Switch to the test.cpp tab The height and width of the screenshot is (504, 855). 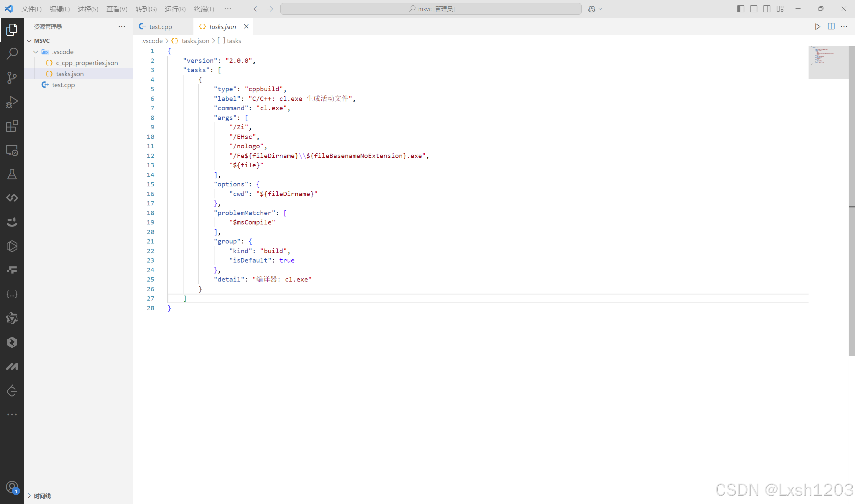[160, 26]
